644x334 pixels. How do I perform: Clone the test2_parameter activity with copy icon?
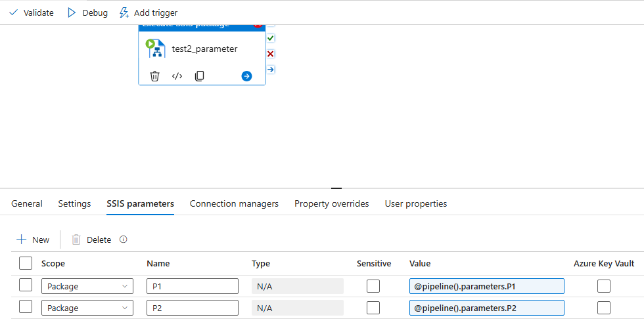pyautogui.click(x=199, y=76)
